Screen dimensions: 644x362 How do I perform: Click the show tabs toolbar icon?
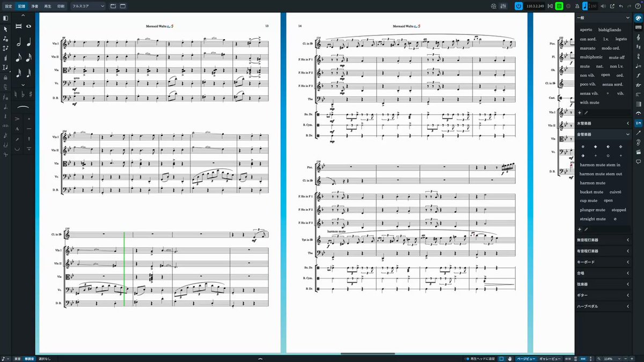click(113, 6)
